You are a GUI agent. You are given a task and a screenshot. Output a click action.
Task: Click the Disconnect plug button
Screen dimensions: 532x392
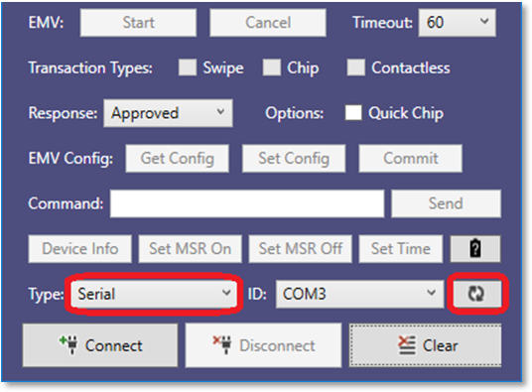(263, 345)
